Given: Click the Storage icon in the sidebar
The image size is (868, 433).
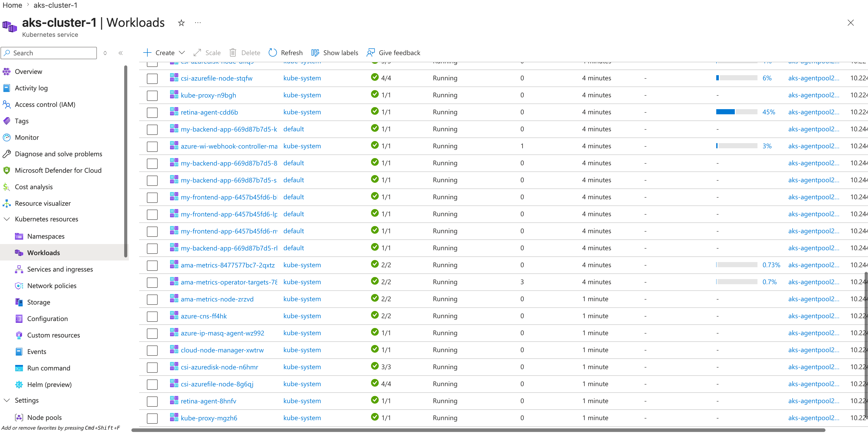Looking at the screenshot, I should tap(19, 302).
